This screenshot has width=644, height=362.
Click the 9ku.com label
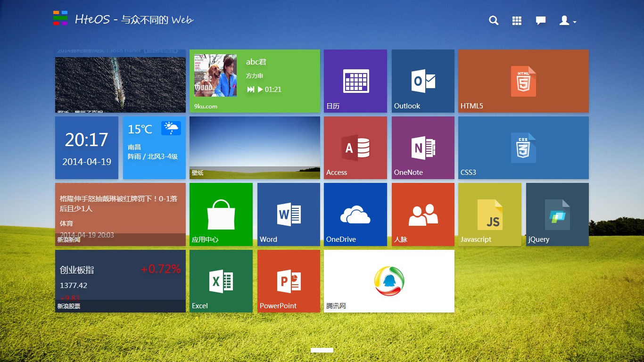(x=206, y=107)
